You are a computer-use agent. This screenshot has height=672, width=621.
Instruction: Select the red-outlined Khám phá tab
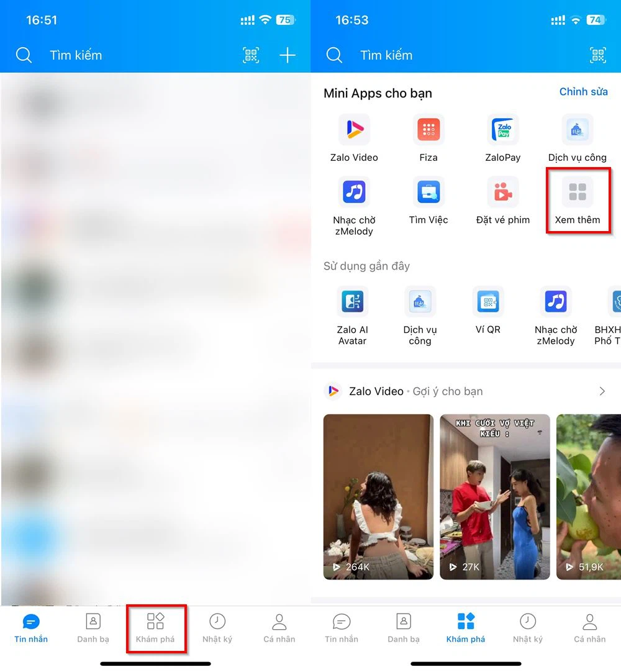point(155,627)
